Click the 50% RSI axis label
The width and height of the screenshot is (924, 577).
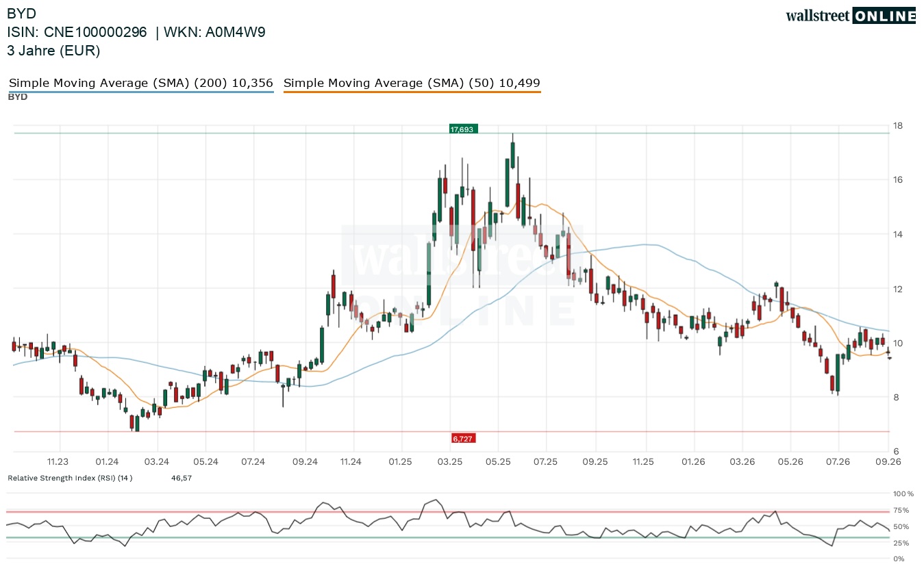click(x=901, y=526)
